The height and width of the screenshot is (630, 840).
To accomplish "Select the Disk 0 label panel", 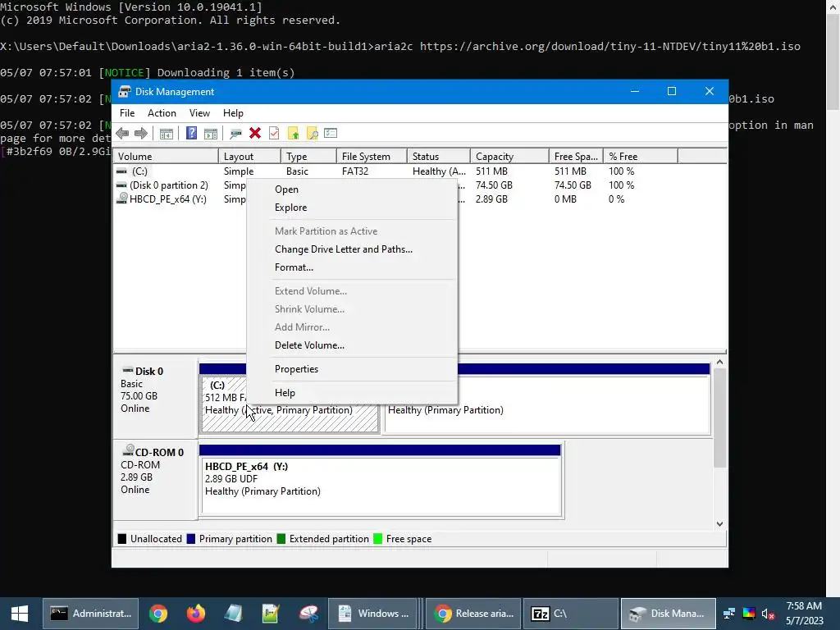I will point(155,399).
